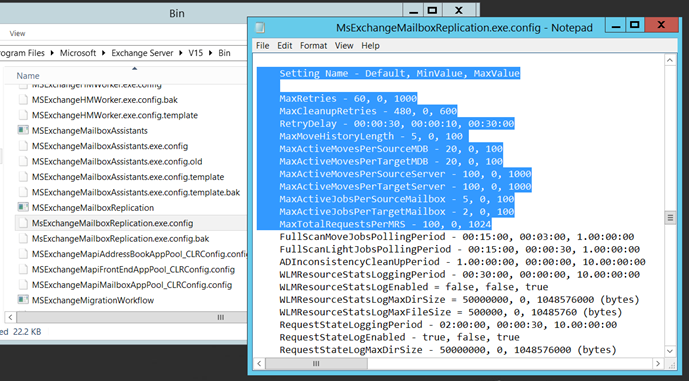Select MsExchangeMailboxReplication.exe.config.bak file name
Viewport: 689px width, 381px height.
[x=120, y=239]
